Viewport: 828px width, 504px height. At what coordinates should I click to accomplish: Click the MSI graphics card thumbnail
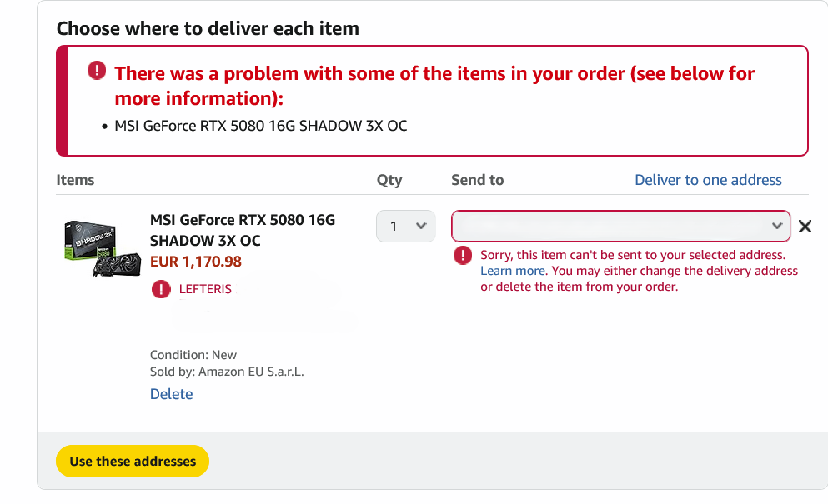click(101, 247)
